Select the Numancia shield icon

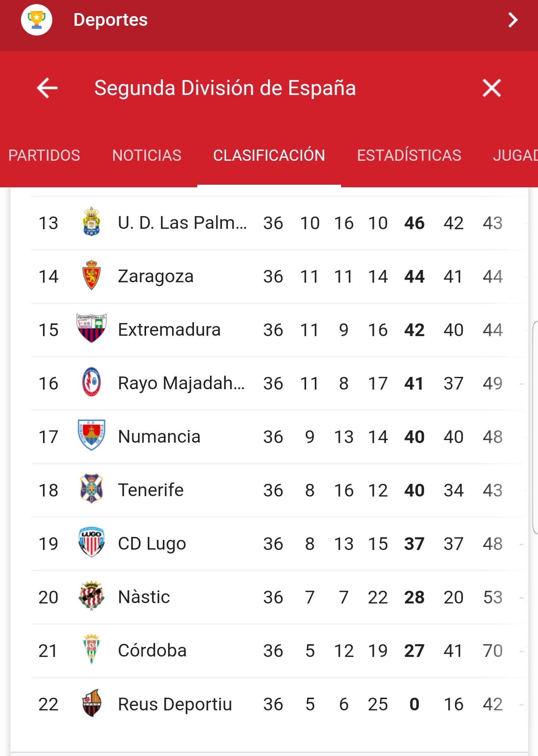click(x=92, y=435)
